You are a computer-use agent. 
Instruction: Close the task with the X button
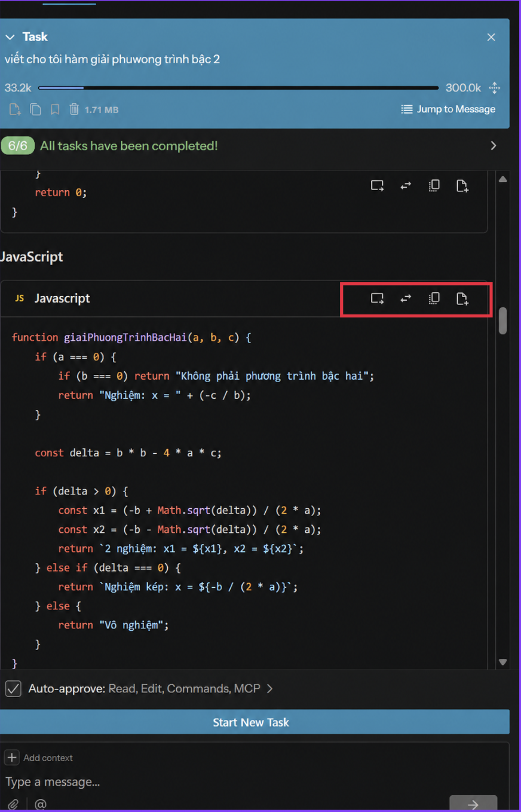pos(491,37)
